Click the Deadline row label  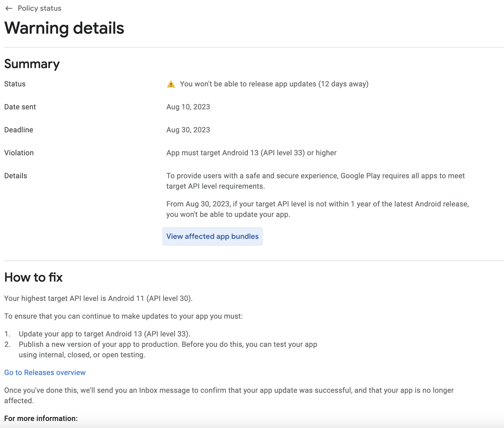[x=19, y=130]
